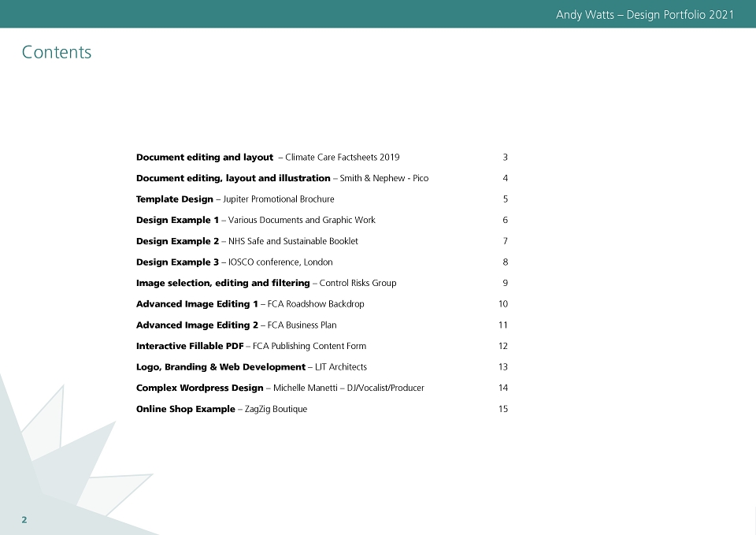Viewport: 756px width, 535px height.
Task: Click the page number 2 footer
Action: pos(24,520)
